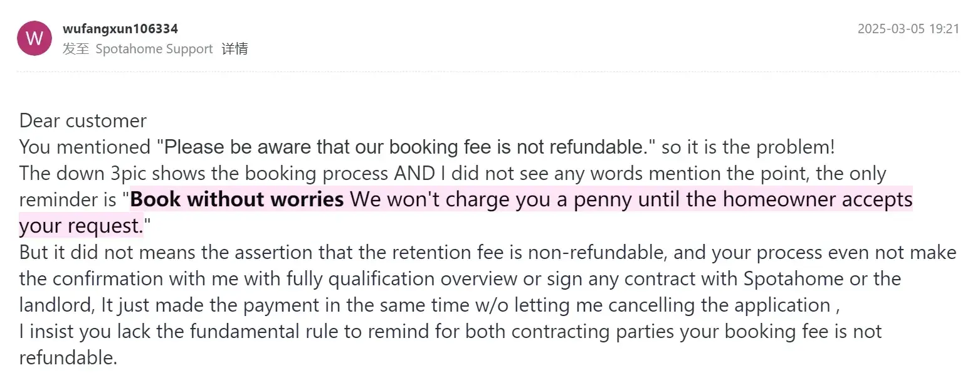980x380 pixels.
Task: Click "so it is the problem!" text
Action: [748, 147]
